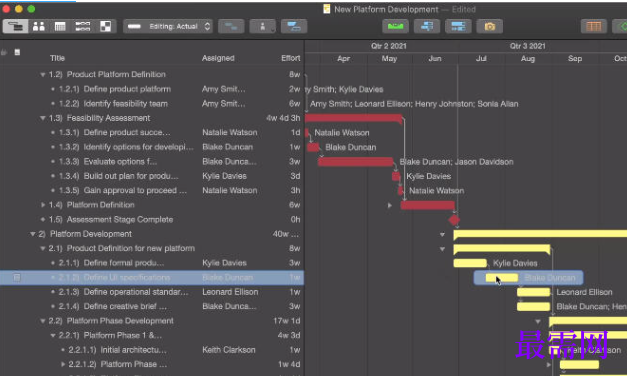Collapse Platform Development triangle in Gantt chart

442,234
